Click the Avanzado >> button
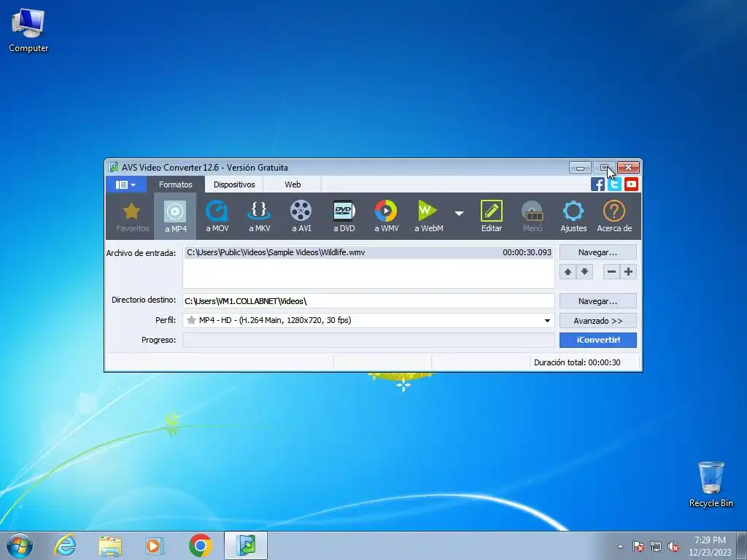 tap(598, 321)
